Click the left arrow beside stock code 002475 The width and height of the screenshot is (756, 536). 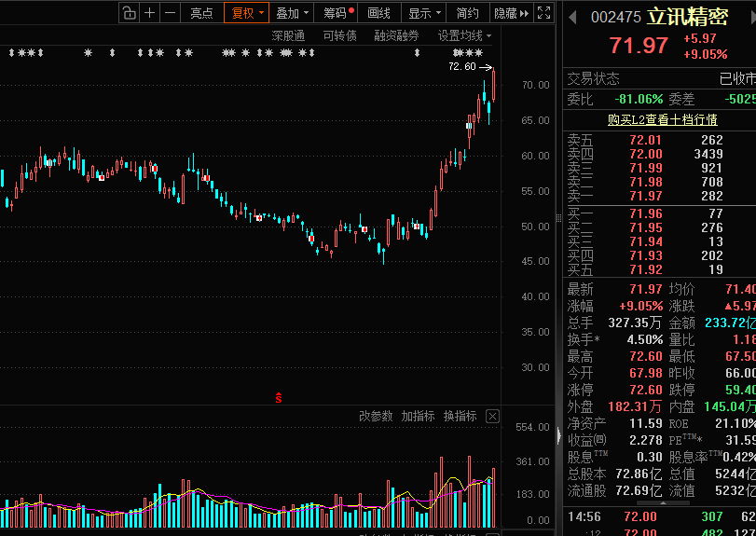pos(572,17)
